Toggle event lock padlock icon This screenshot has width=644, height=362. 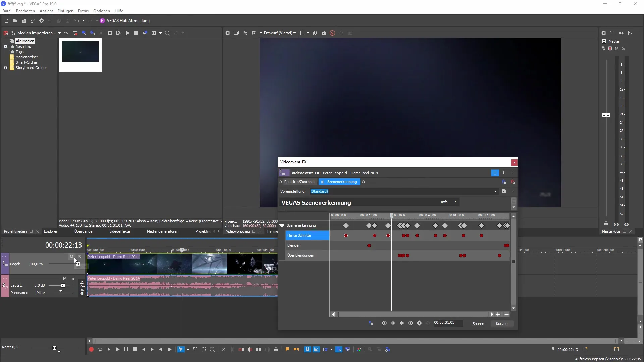276,349
